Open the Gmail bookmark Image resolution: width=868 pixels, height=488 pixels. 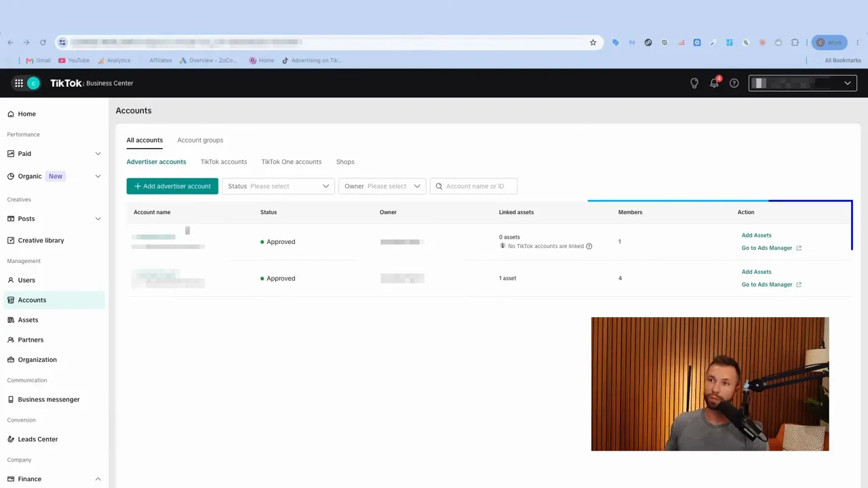(x=38, y=60)
